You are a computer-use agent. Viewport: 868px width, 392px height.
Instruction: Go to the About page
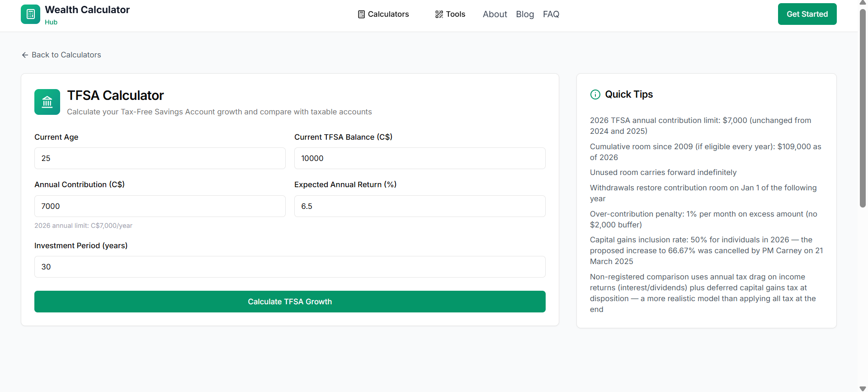coord(495,14)
